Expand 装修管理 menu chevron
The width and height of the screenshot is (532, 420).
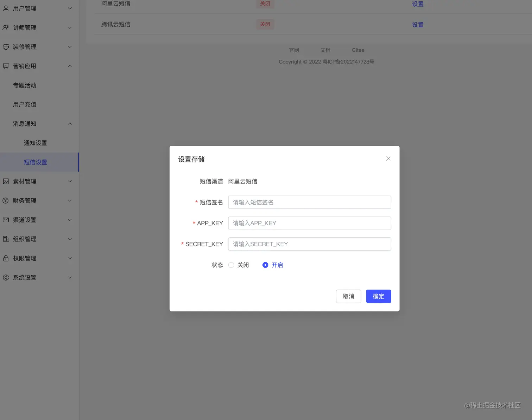[70, 47]
